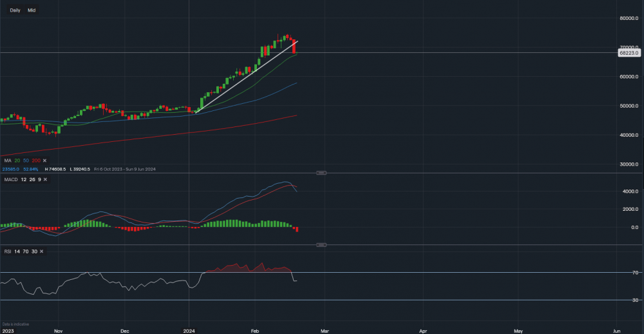Click resize handle between MACD and RSI panes
The height and width of the screenshot is (334, 644).
point(321,245)
